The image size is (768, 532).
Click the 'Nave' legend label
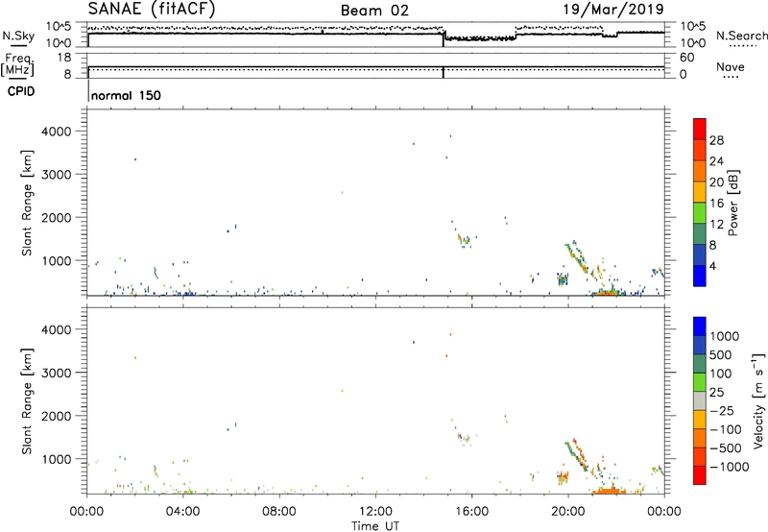[731, 66]
